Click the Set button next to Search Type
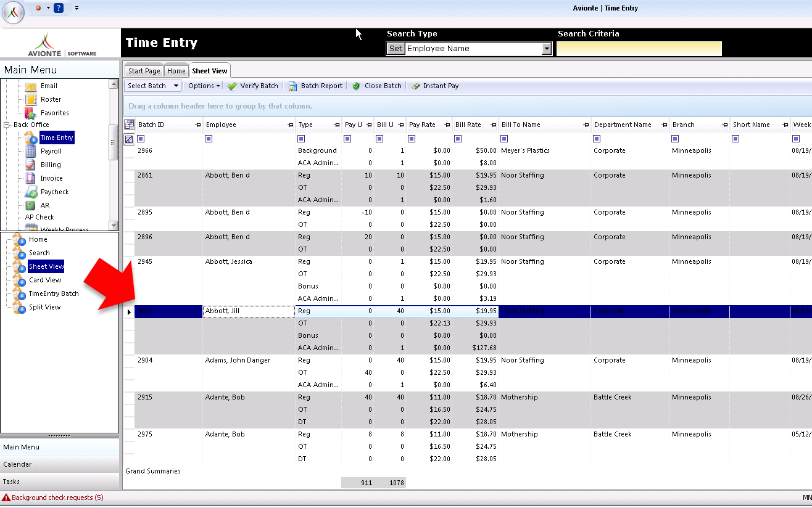Image resolution: width=812 pixels, height=508 pixels. pos(396,49)
